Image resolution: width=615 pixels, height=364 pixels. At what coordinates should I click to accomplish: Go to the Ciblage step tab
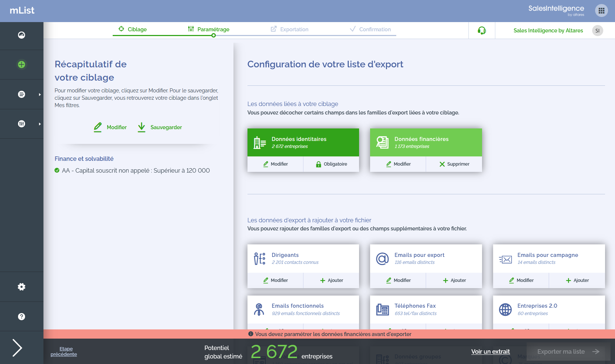[133, 29]
